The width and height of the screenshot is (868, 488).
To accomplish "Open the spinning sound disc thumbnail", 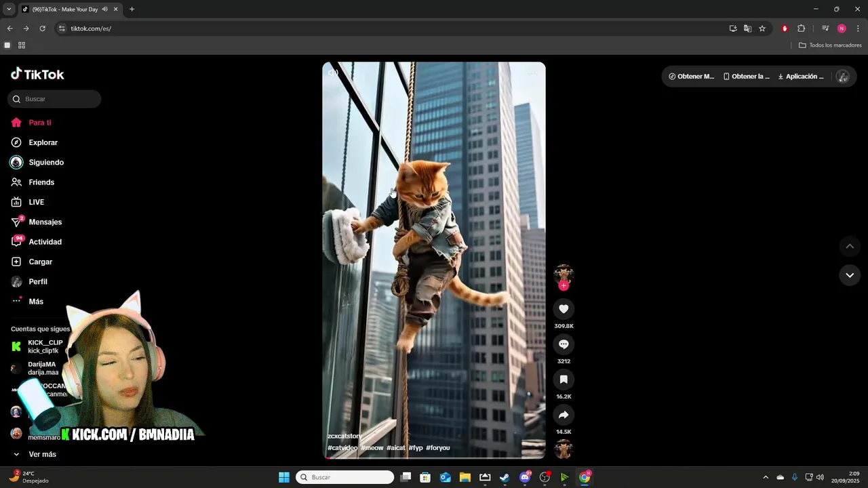I will [564, 449].
